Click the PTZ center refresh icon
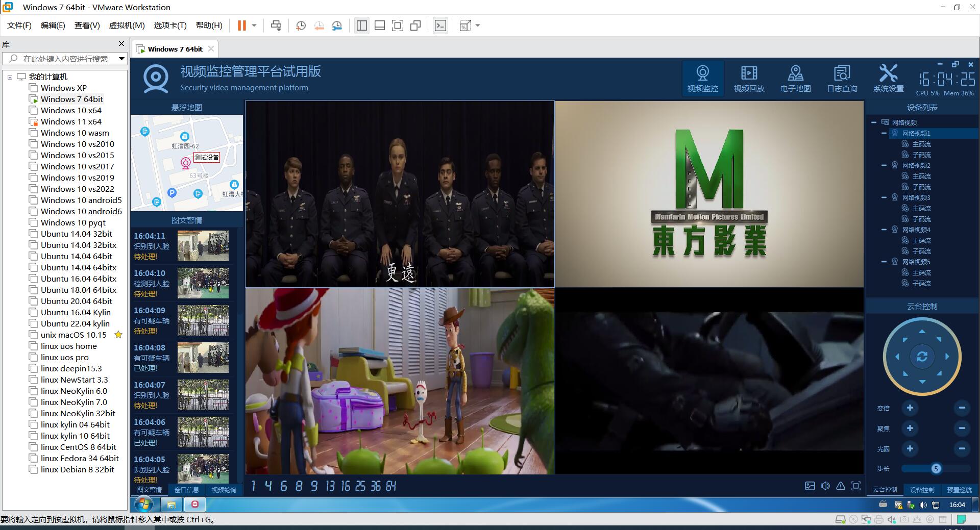The width and height of the screenshot is (980, 530). [x=922, y=357]
